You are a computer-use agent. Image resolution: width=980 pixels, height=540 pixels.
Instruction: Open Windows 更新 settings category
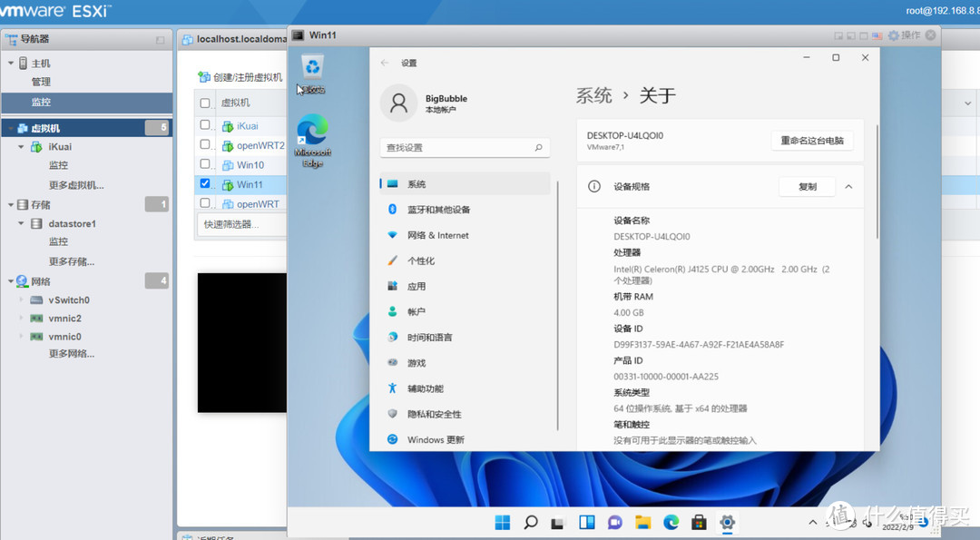point(465,439)
